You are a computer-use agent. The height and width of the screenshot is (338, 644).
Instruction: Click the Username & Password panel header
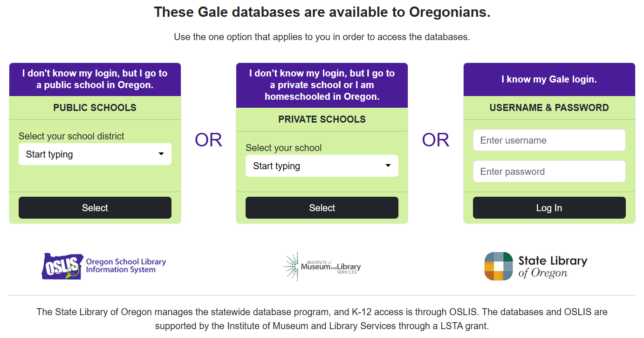[549, 107]
